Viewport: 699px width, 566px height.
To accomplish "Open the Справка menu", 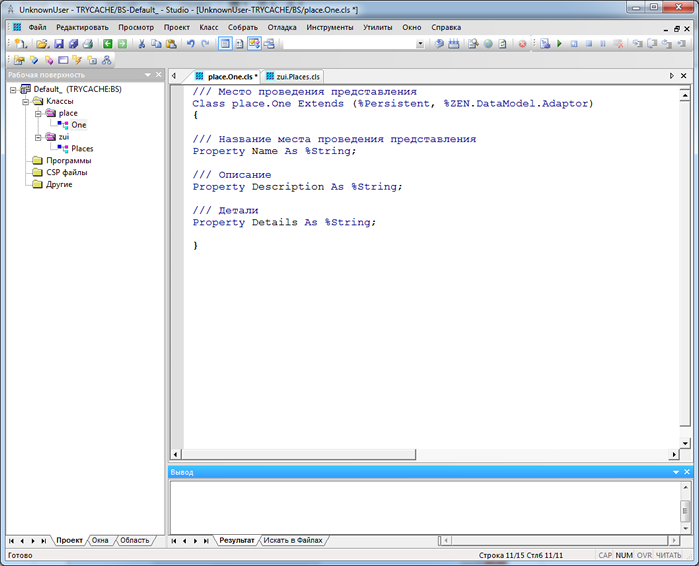I will coord(446,27).
